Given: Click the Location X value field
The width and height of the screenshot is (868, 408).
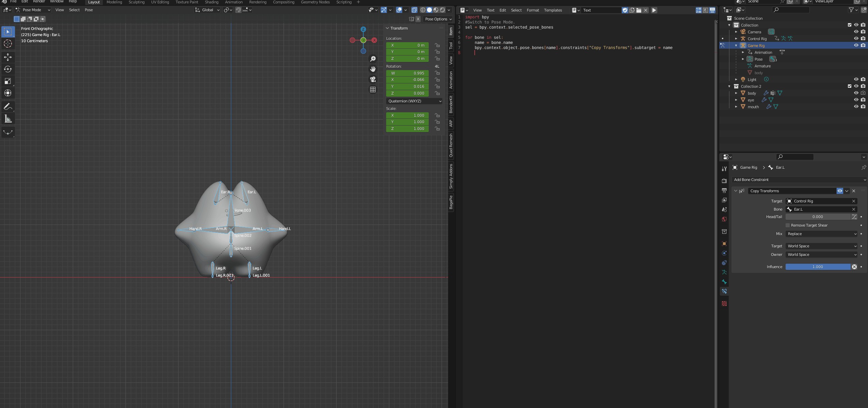Looking at the screenshot, I should click(x=407, y=45).
